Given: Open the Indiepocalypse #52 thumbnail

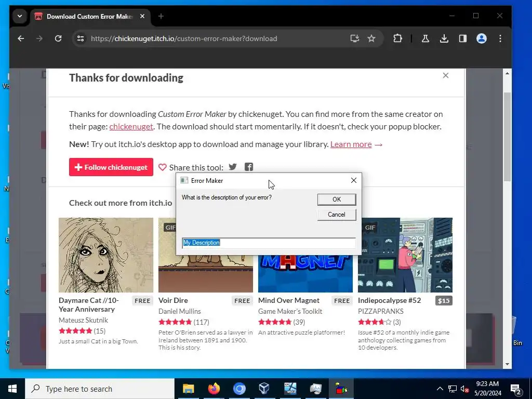Looking at the screenshot, I should pyautogui.click(x=405, y=255).
